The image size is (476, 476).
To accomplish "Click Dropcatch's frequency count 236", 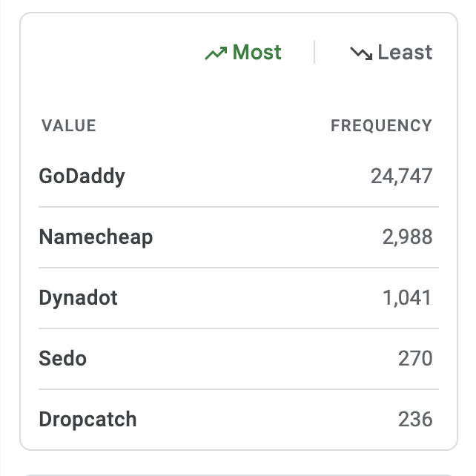I will (415, 419).
